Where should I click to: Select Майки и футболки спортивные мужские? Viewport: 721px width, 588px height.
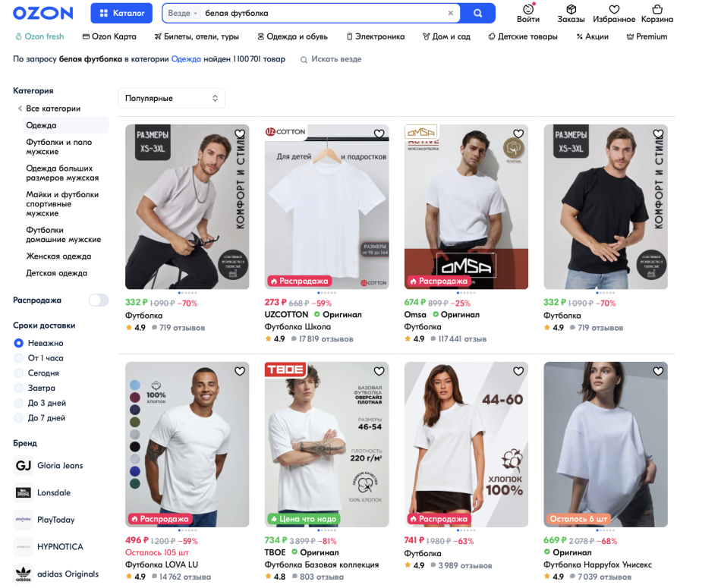click(62, 203)
